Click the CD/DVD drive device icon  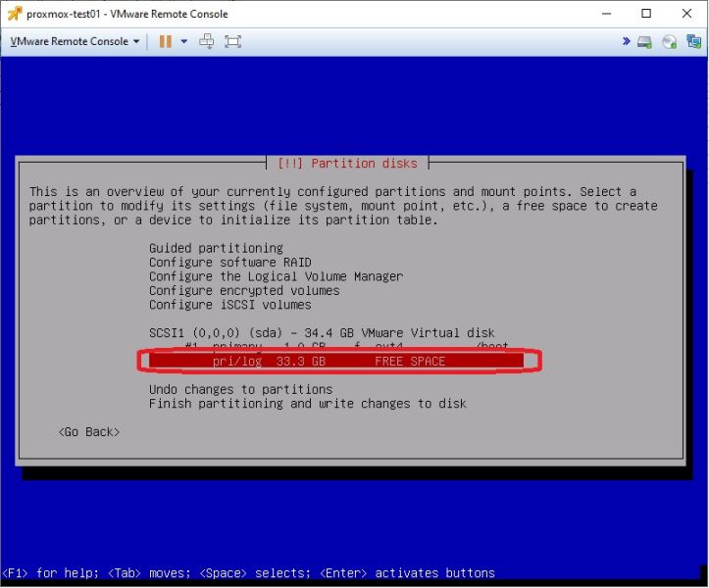[669, 42]
